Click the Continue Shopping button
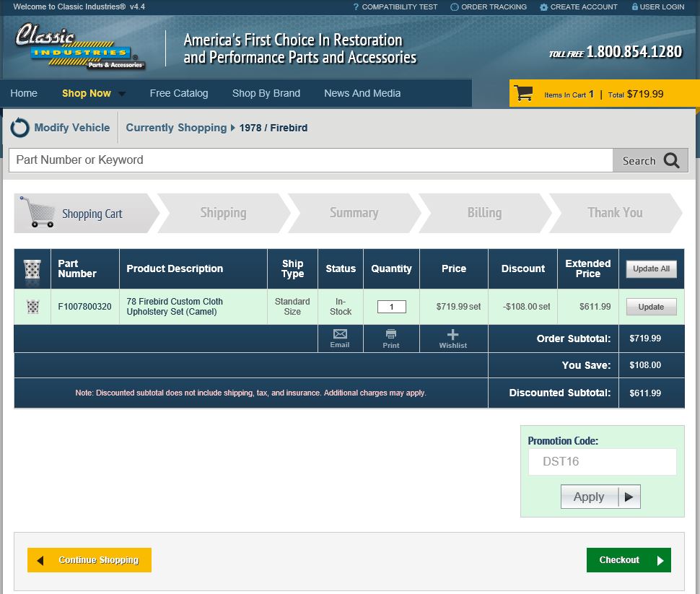Viewport: 700px width, 594px height. pos(89,560)
